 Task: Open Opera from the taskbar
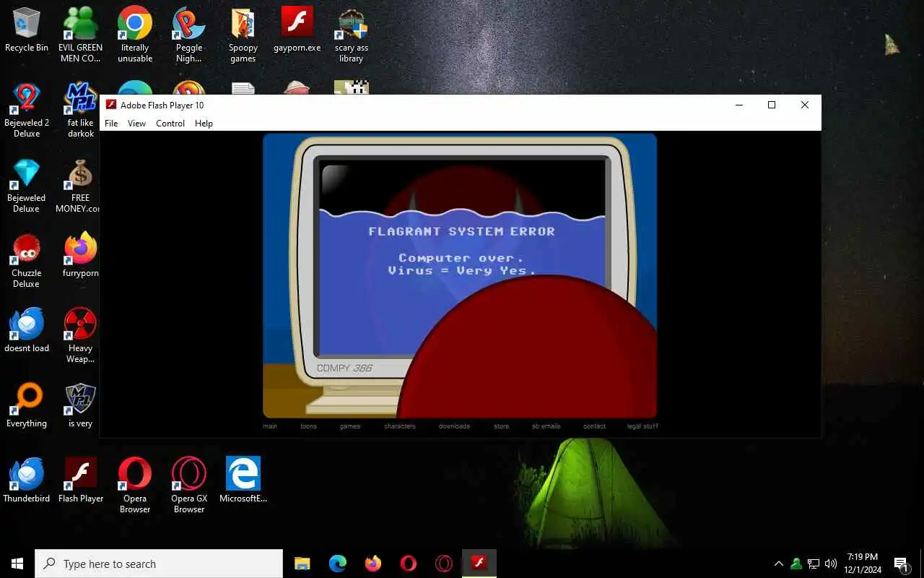[x=409, y=564]
